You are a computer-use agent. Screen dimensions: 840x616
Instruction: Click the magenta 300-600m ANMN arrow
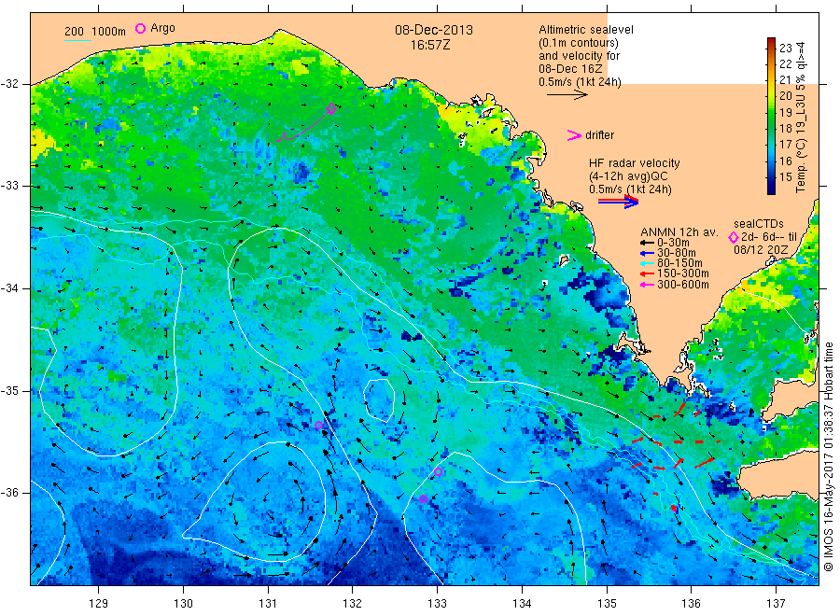[647, 285]
